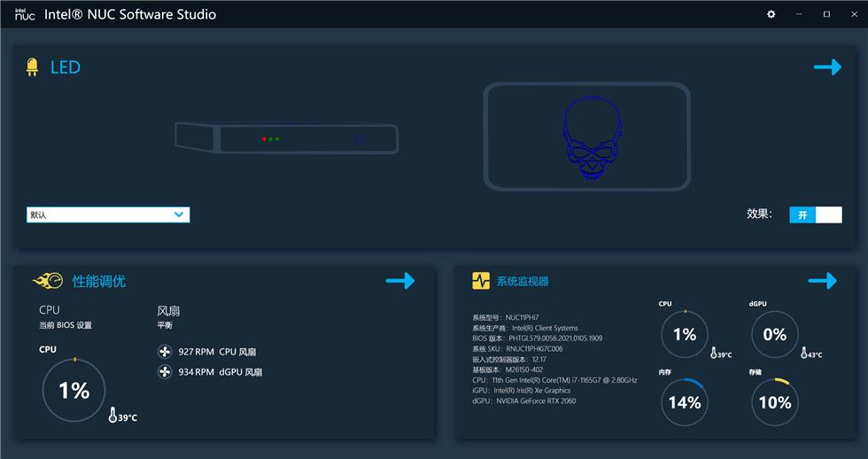The height and width of the screenshot is (459, 868).
Task: Click the Intel NUC logo in title bar
Action: [x=25, y=14]
